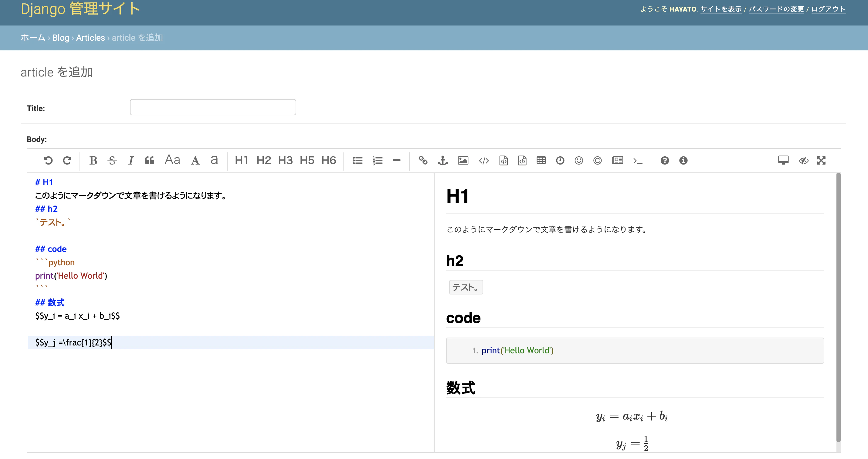Screen dimensions: 868x459
Task: Insert H5 heading
Action: tap(307, 160)
